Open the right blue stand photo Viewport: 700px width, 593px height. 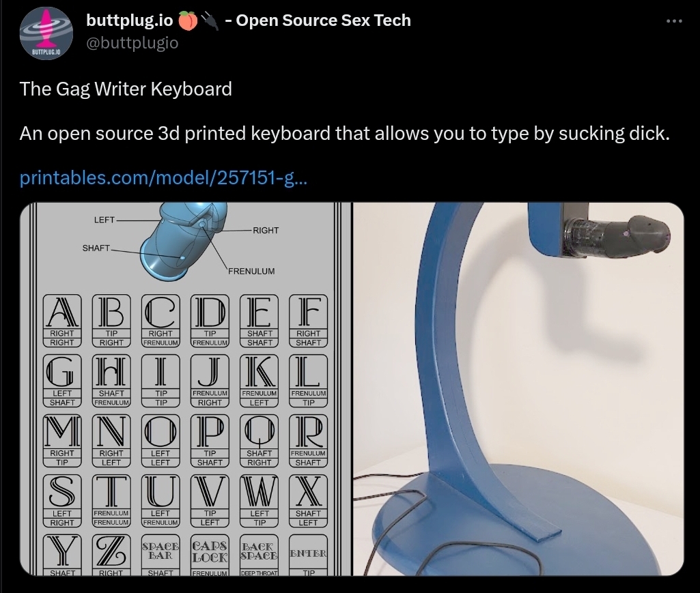pyautogui.click(x=518, y=389)
